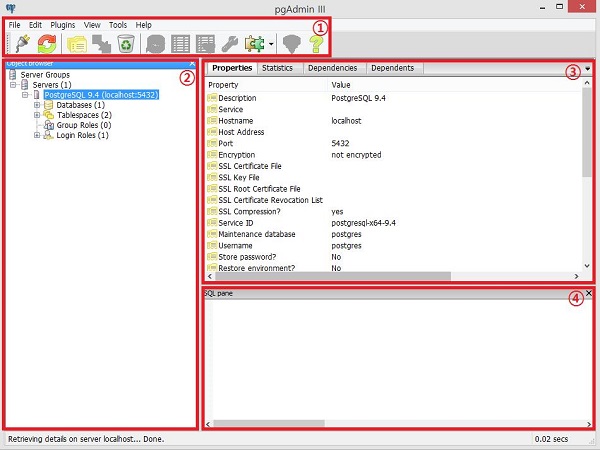Select the SSL Compression? property row

[394, 212]
